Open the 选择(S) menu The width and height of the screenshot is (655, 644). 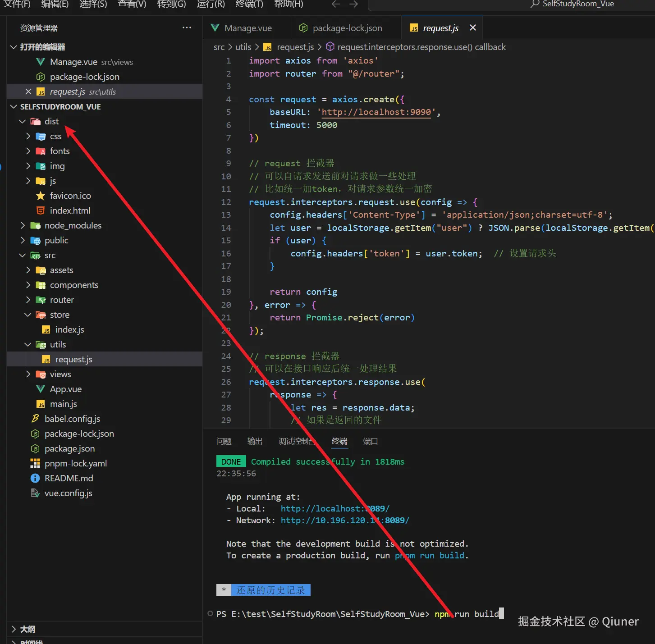tap(93, 4)
